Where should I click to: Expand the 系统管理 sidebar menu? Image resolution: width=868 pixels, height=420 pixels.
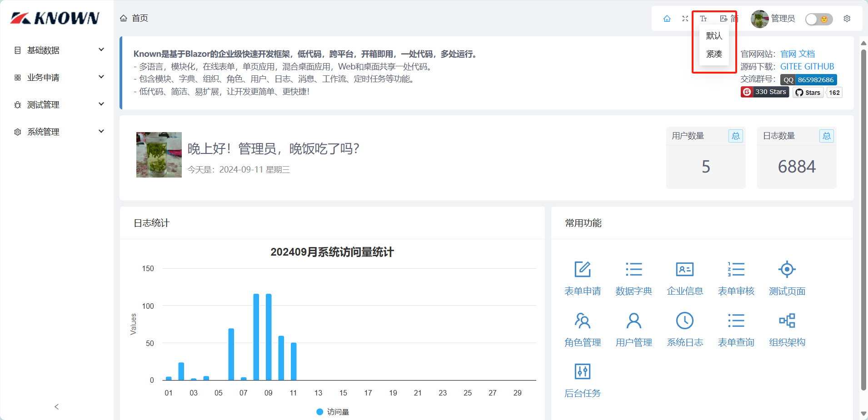click(59, 132)
